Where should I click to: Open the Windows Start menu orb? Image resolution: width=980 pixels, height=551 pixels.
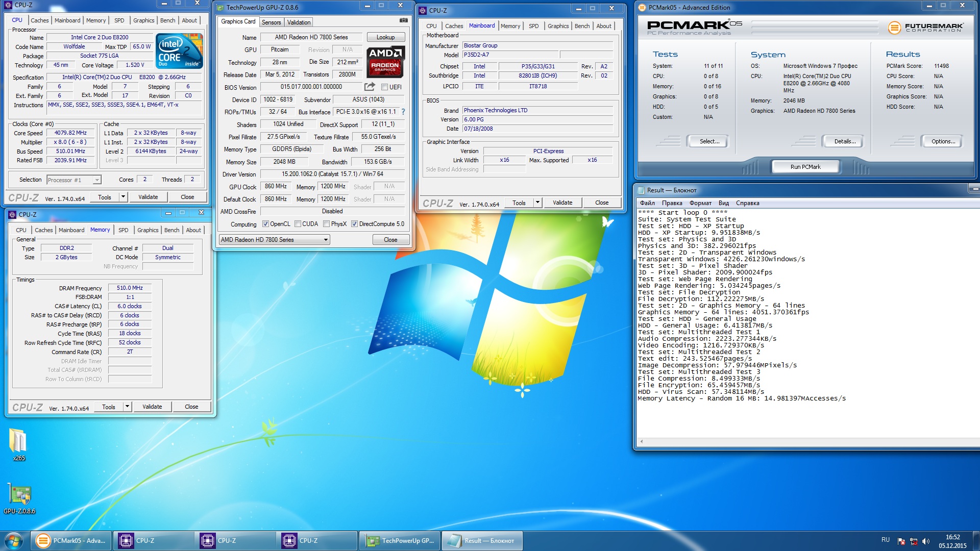pyautogui.click(x=14, y=541)
